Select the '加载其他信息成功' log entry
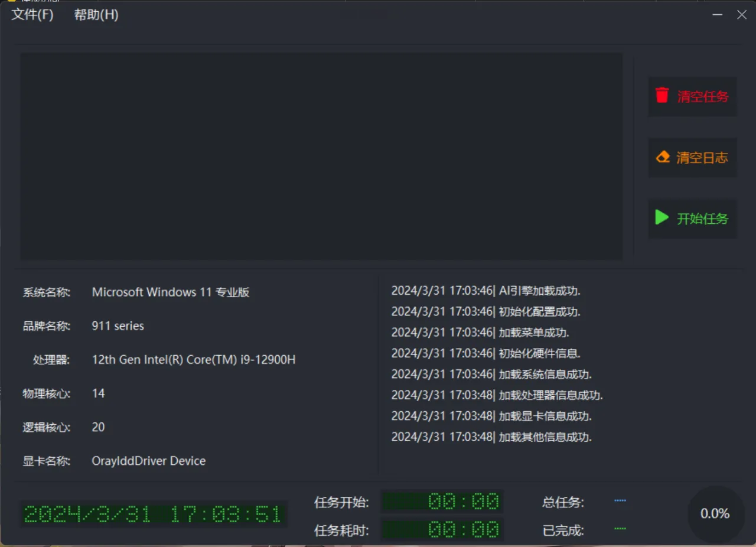The image size is (756, 547). tap(491, 437)
